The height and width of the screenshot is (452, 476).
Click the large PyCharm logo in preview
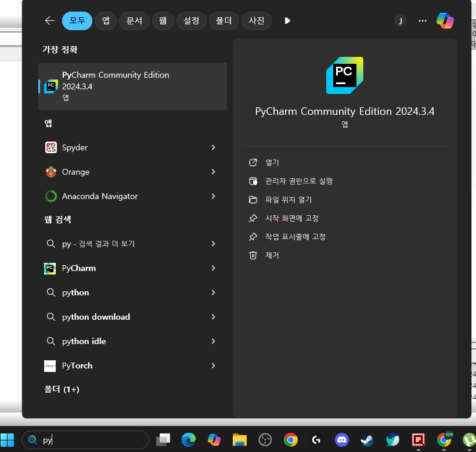(345, 75)
